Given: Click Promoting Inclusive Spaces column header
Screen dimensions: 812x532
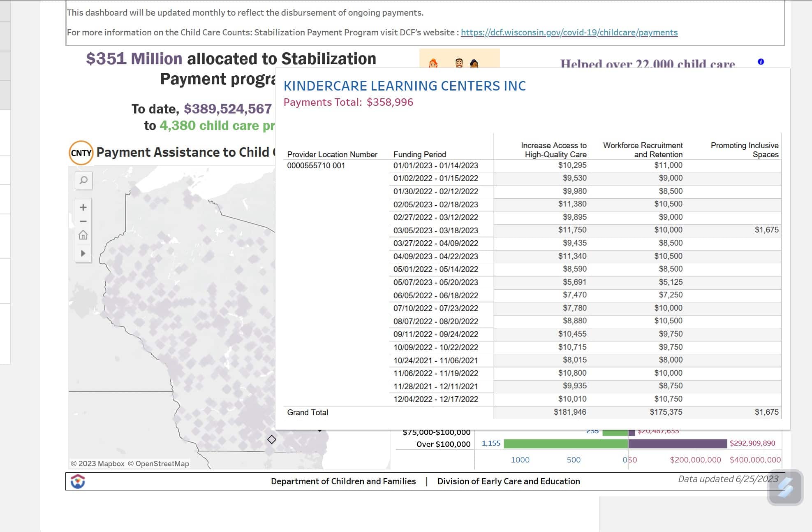Looking at the screenshot, I should [745, 150].
